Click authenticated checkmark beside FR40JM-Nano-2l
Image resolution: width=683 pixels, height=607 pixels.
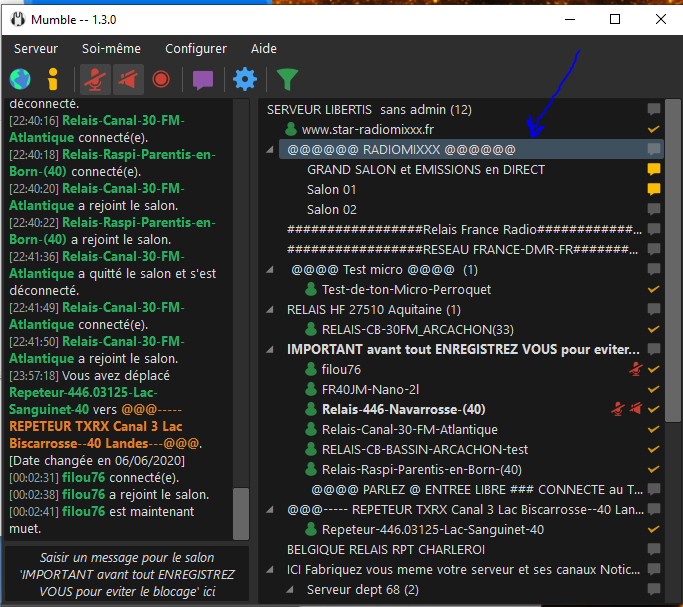coord(653,389)
